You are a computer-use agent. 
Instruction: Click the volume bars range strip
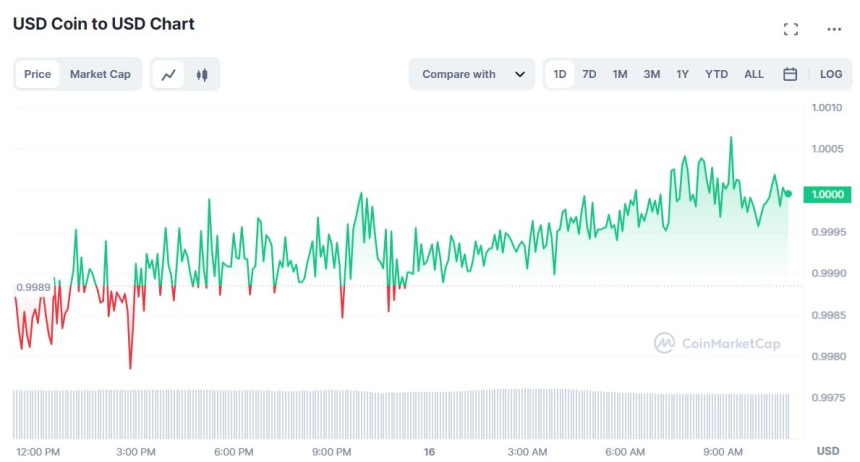point(400,413)
